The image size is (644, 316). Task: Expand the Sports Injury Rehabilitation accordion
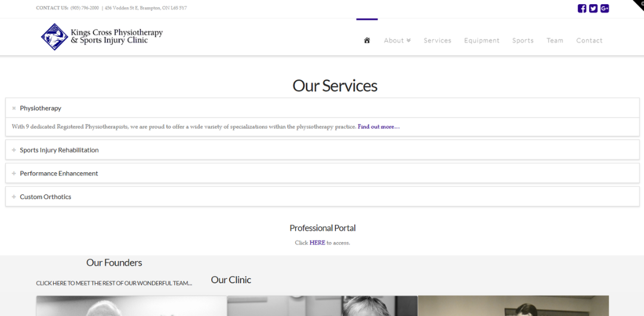tap(323, 150)
